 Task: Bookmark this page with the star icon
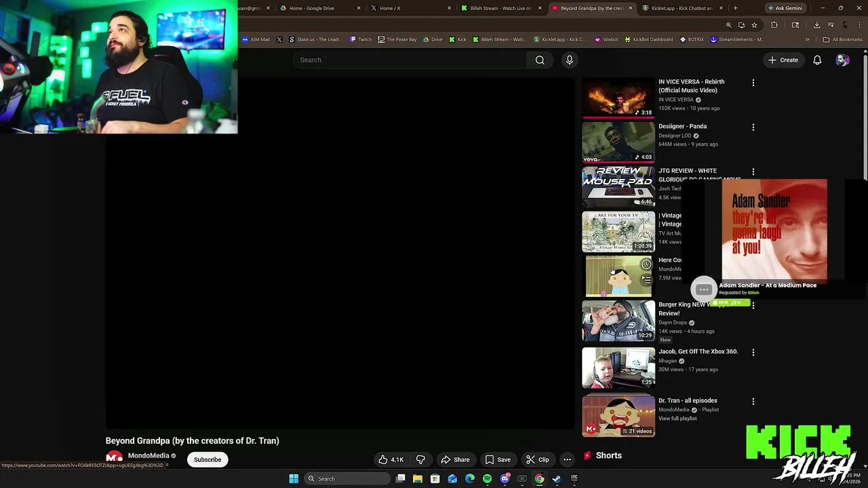pyautogui.click(x=754, y=25)
